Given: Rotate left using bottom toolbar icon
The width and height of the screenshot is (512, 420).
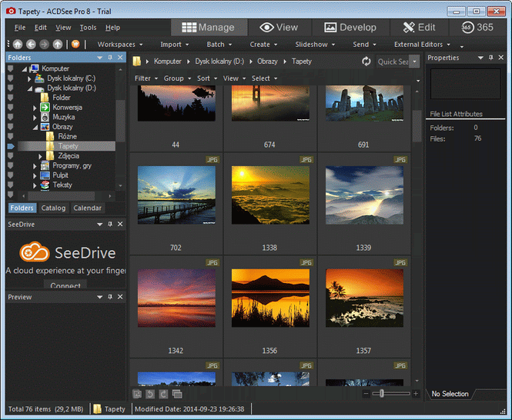Looking at the screenshot, I should pyautogui.click(x=150, y=394).
